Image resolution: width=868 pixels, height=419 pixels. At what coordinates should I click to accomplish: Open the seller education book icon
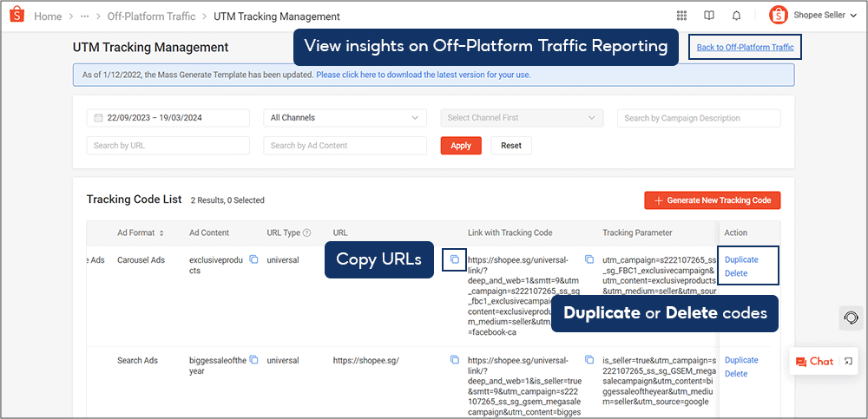(709, 16)
